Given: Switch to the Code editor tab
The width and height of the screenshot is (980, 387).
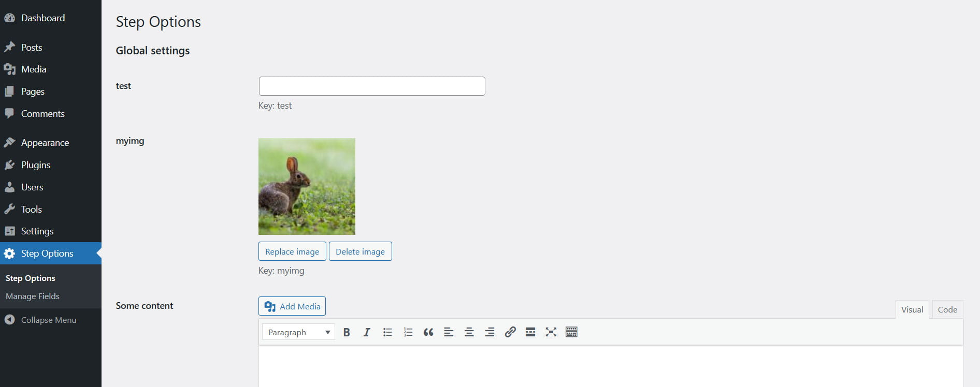Looking at the screenshot, I should tap(947, 309).
